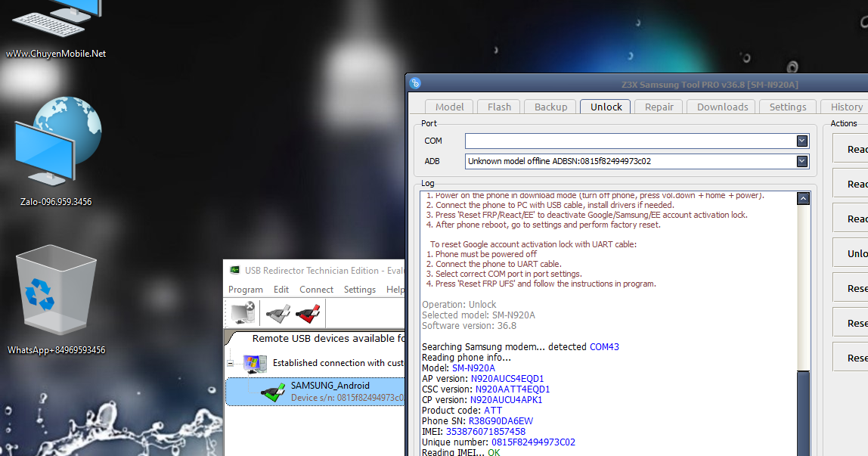Click the 'Selected model: SM-N920A' log line
Image resolution: width=868 pixels, height=456 pixels.
[479, 315]
